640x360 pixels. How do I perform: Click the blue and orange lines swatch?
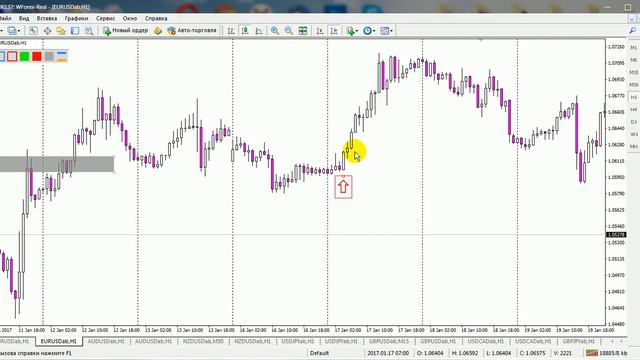(62, 57)
